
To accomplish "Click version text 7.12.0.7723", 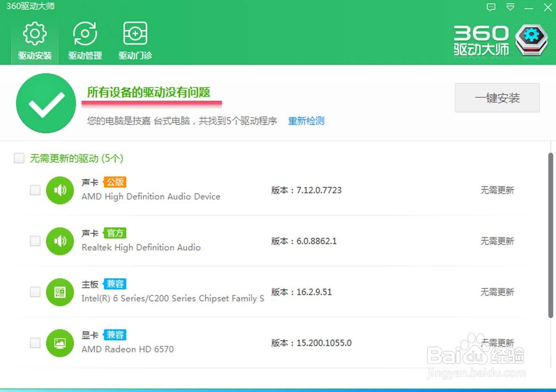I will 319,190.
